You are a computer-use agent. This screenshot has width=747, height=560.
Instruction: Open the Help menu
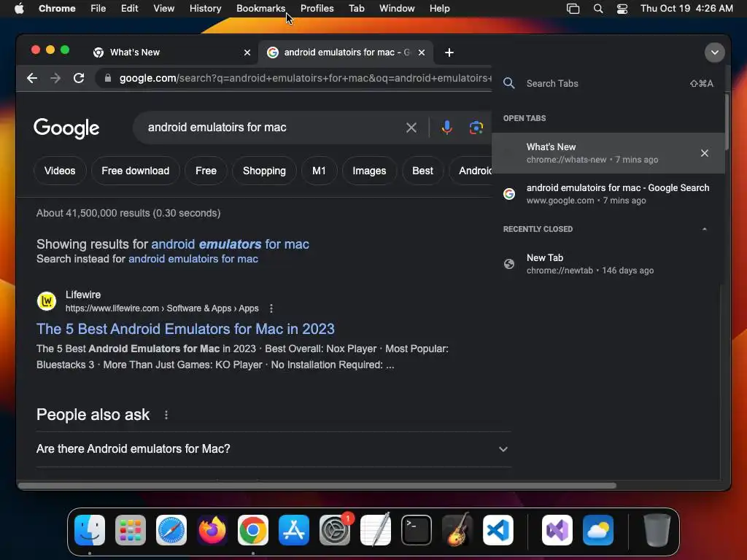pyautogui.click(x=439, y=9)
